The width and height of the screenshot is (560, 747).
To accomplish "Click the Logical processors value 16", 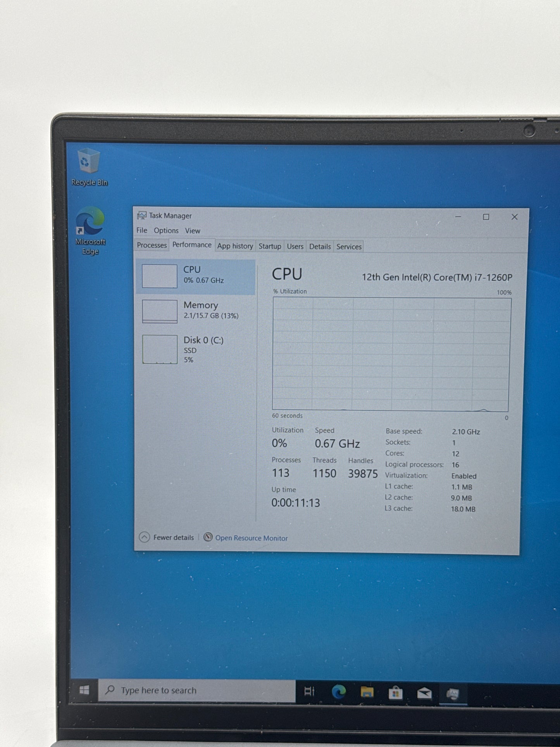I will pyautogui.click(x=455, y=465).
